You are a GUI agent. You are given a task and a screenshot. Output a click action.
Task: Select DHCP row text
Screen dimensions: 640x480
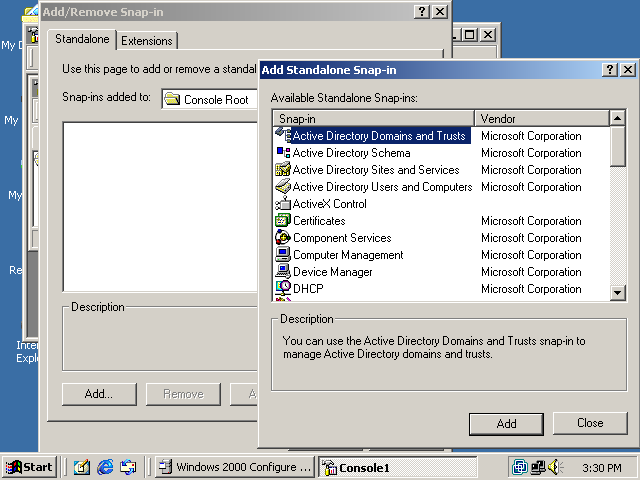point(308,289)
